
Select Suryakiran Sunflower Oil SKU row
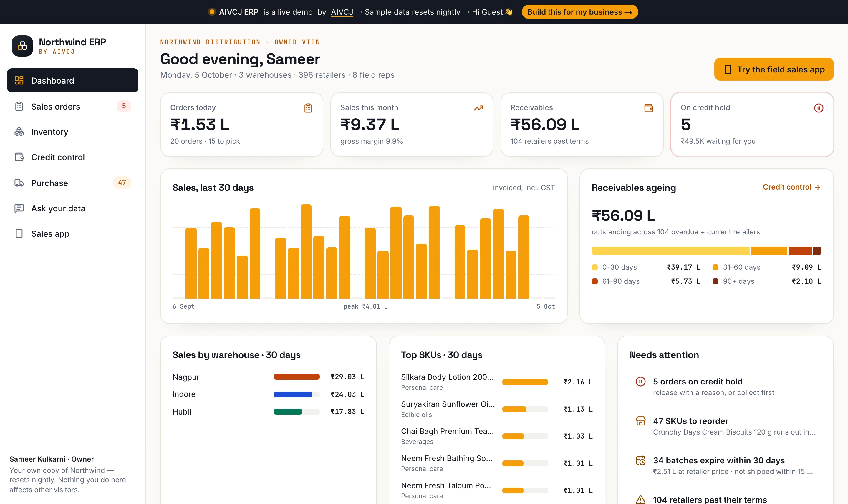496,409
